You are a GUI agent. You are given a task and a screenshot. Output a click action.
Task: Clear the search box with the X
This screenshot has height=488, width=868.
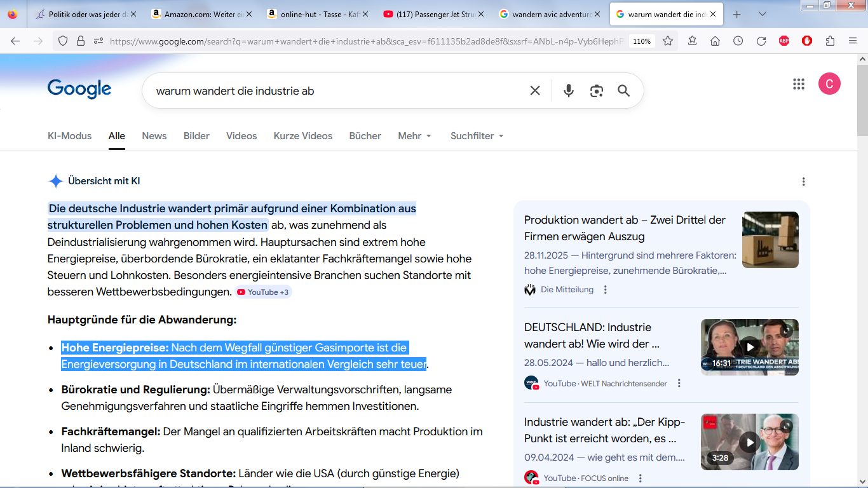pyautogui.click(x=535, y=91)
